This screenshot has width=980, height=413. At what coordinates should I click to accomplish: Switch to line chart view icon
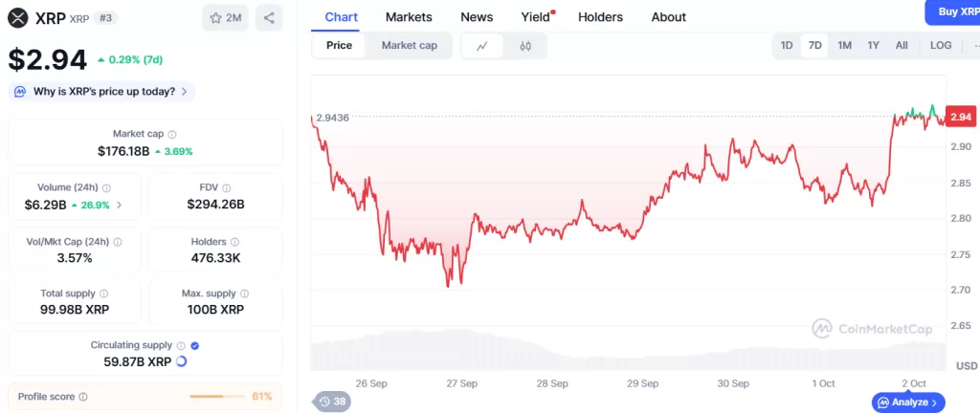(x=482, y=46)
